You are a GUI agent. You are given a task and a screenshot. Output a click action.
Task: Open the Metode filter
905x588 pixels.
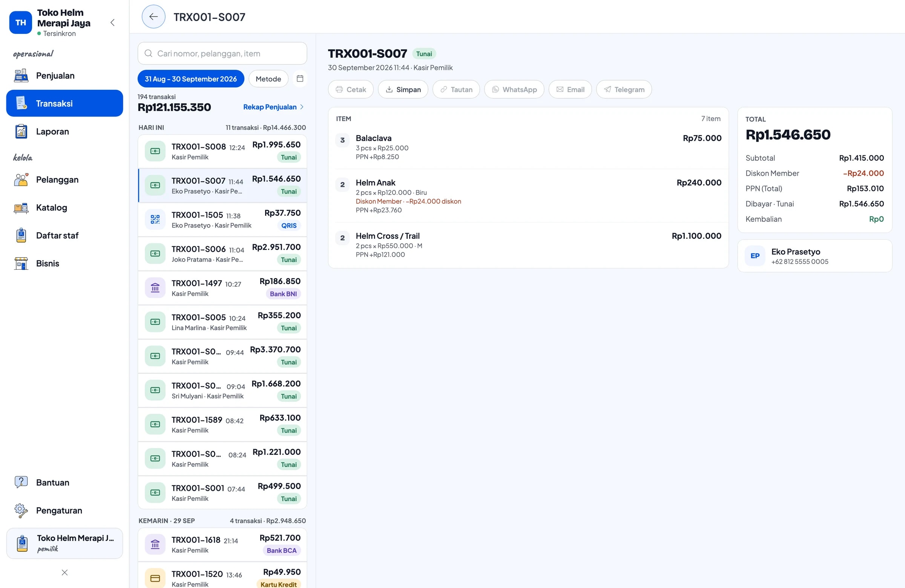(x=268, y=79)
